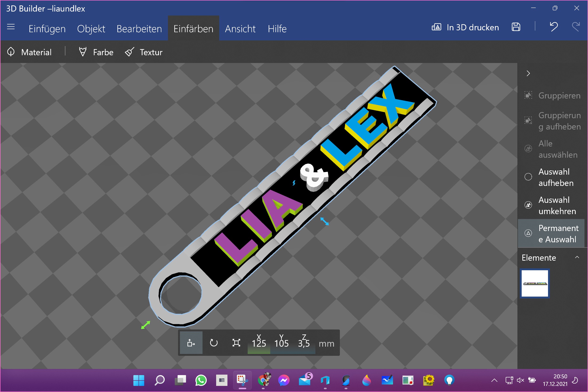The image size is (588, 392).
Task: Click Gruppierung aufheben icon
Action: click(x=528, y=120)
